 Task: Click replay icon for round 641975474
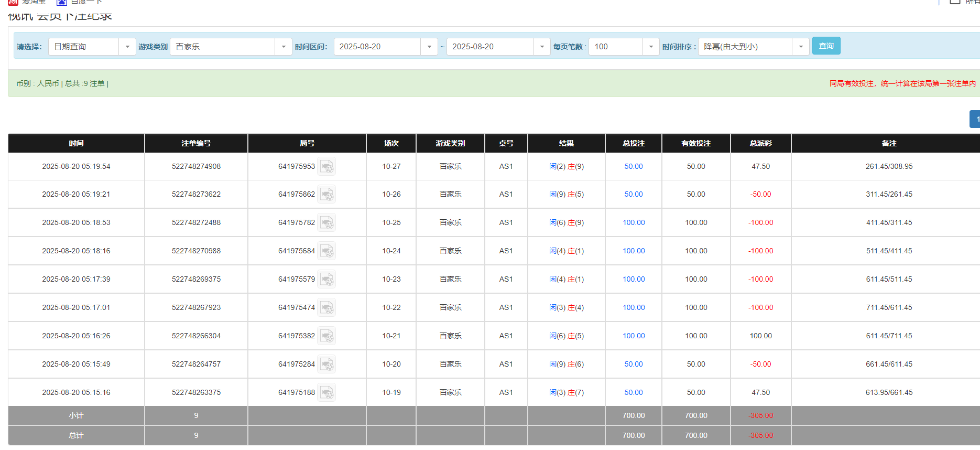(x=326, y=308)
